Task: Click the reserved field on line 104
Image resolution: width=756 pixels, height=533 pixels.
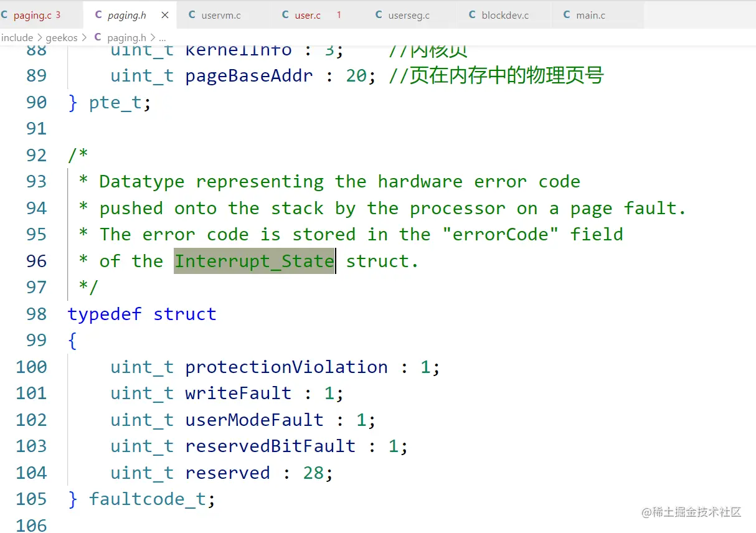Action: [x=227, y=473]
